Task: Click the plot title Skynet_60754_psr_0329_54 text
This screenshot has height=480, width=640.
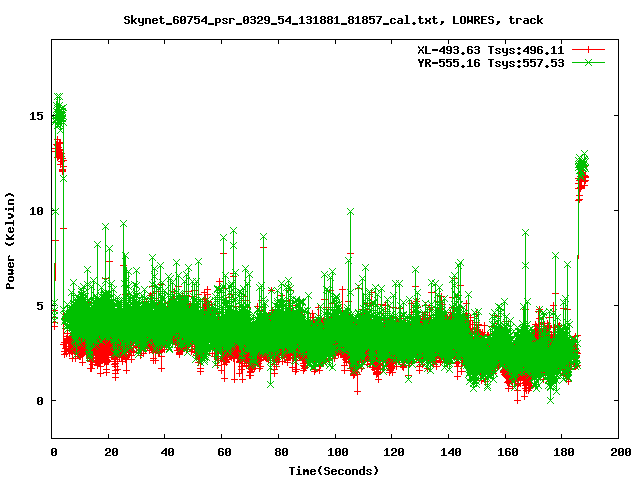Action: pyautogui.click(x=333, y=20)
